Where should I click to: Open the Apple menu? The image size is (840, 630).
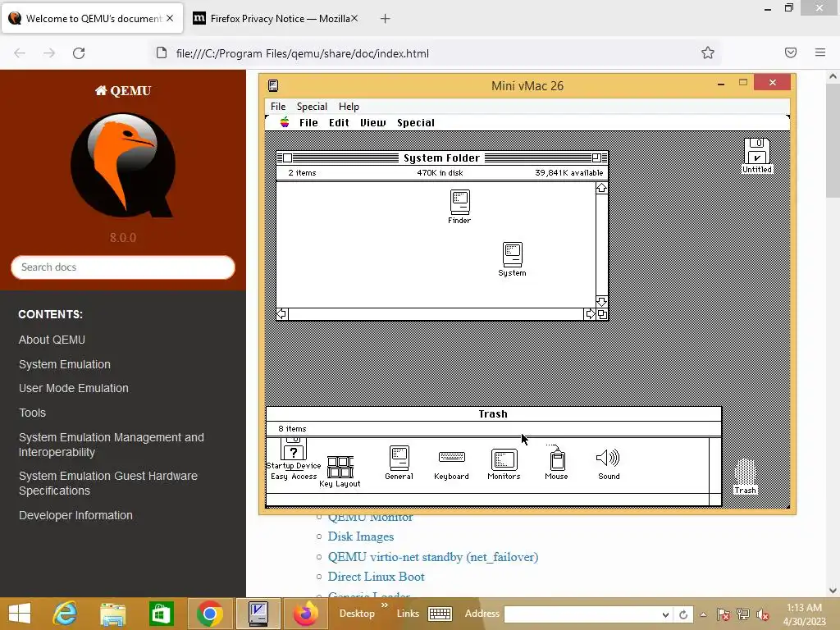[x=285, y=123]
